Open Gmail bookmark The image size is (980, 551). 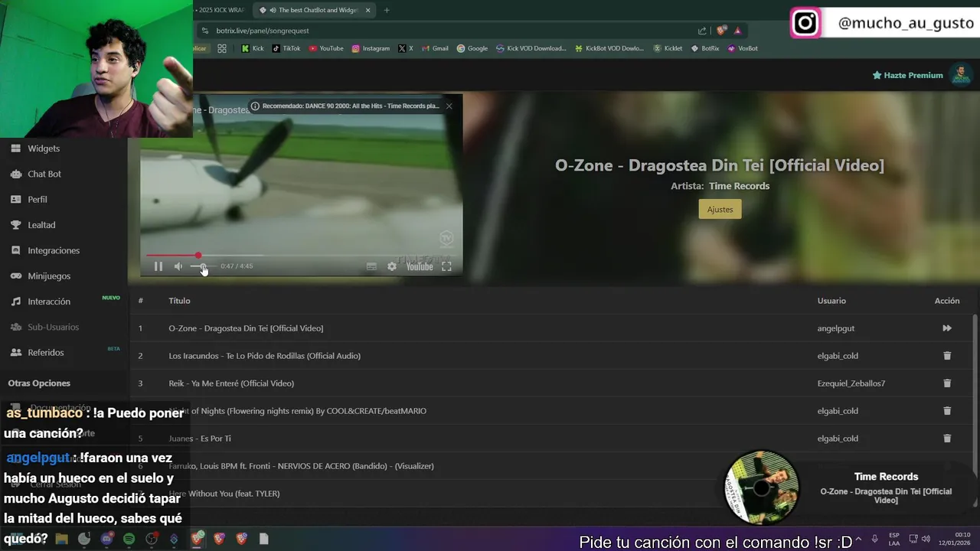[x=435, y=48]
